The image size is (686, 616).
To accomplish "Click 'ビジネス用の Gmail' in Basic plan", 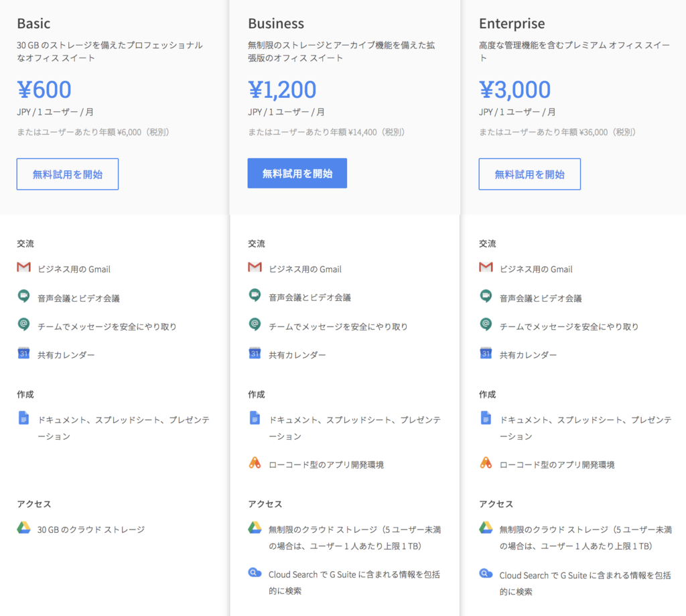I will tap(74, 269).
